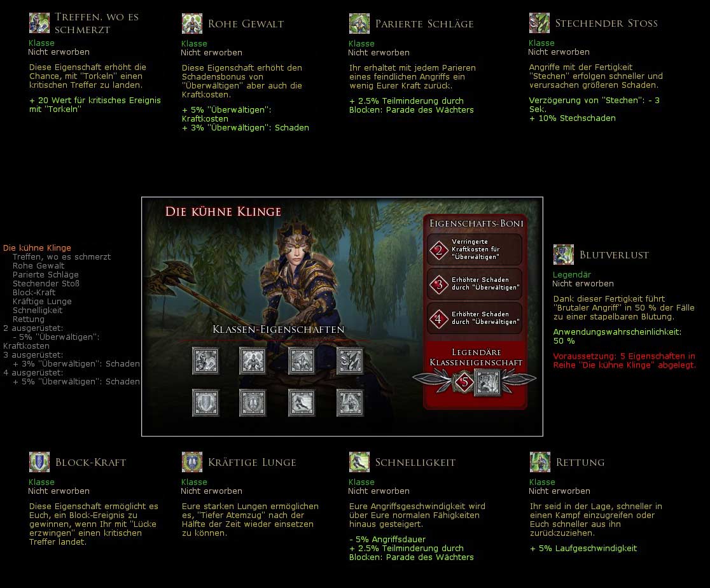
Task: Click Rohe Gewalt in the left trait list
Action: tap(38, 266)
